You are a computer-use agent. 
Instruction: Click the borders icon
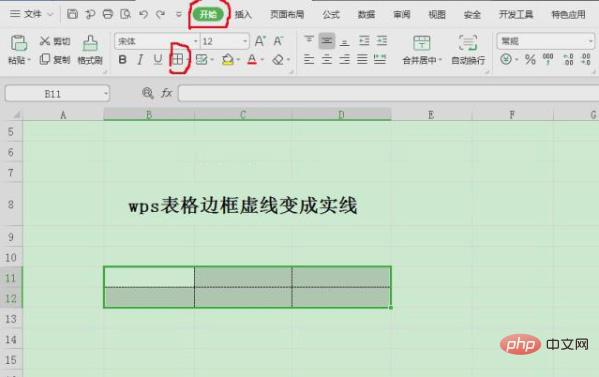pos(177,59)
